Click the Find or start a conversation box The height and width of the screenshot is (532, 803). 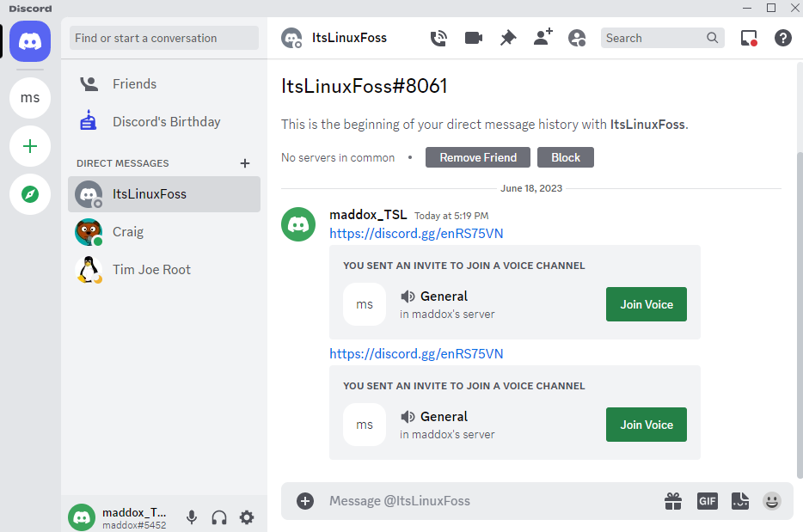tap(164, 38)
